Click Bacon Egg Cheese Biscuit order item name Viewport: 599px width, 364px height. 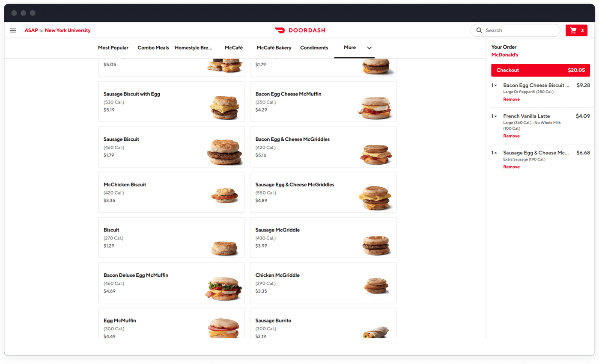[x=536, y=85]
